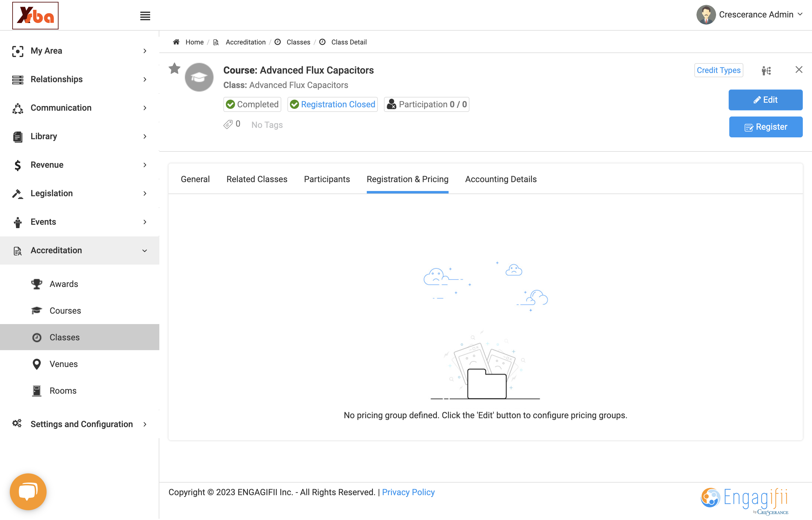Select the Registration & Pricing tab
The width and height of the screenshot is (812, 520).
(x=408, y=179)
